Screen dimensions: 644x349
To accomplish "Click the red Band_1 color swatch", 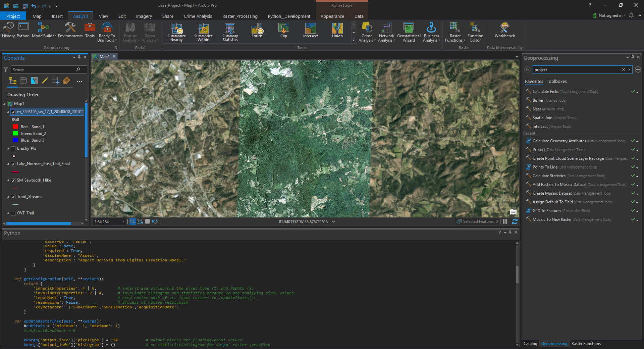I will coord(15,127).
